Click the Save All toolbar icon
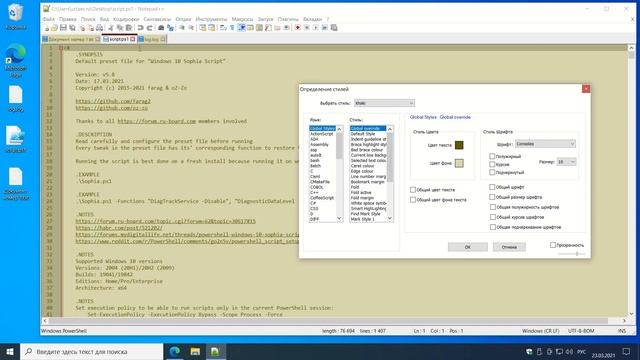 (x=72, y=28)
